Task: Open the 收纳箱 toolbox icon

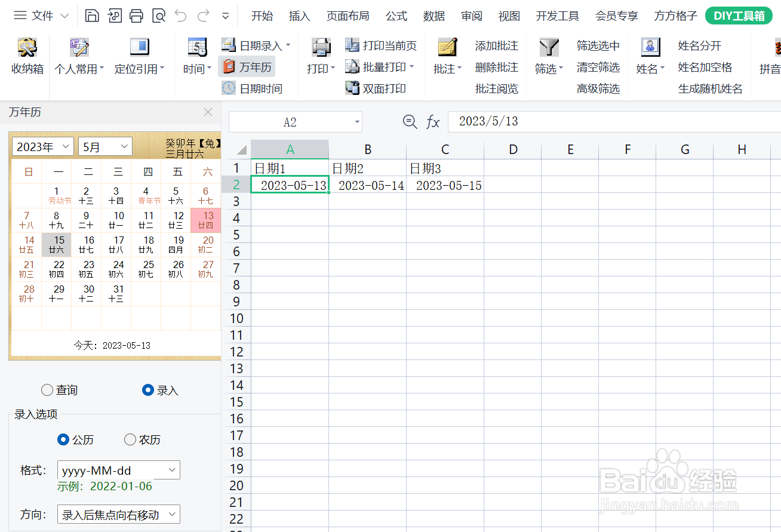Action: pyautogui.click(x=27, y=48)
